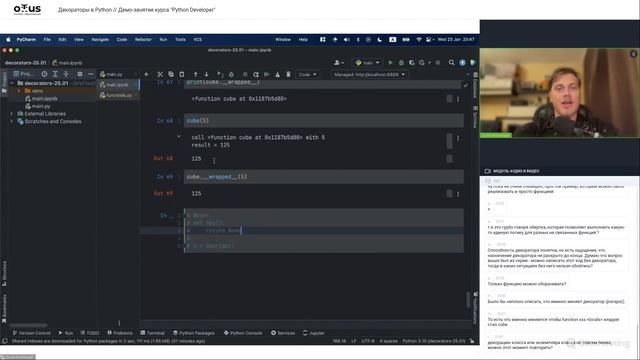Screen dimensions: 640x360
Task: Open VCS menu
Action: [198, 40]
